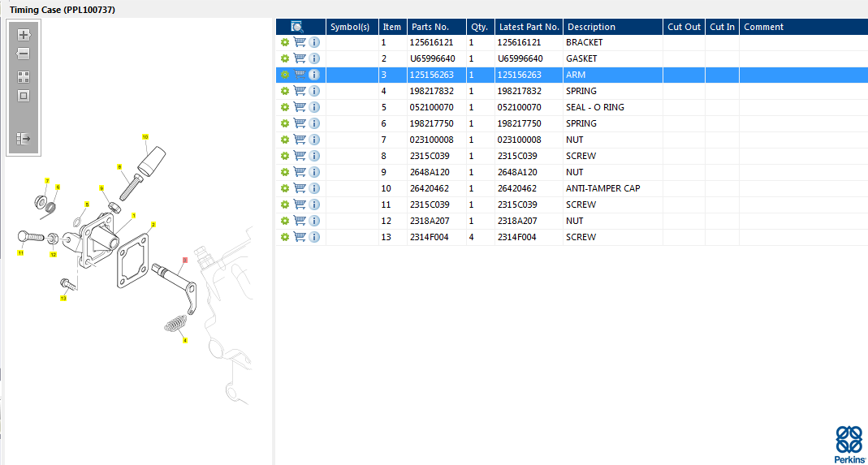Image resolution: width=868 pixels, height=465 pixels.
Task: Click the Perkins logo
Action: [x=849, y=443]
